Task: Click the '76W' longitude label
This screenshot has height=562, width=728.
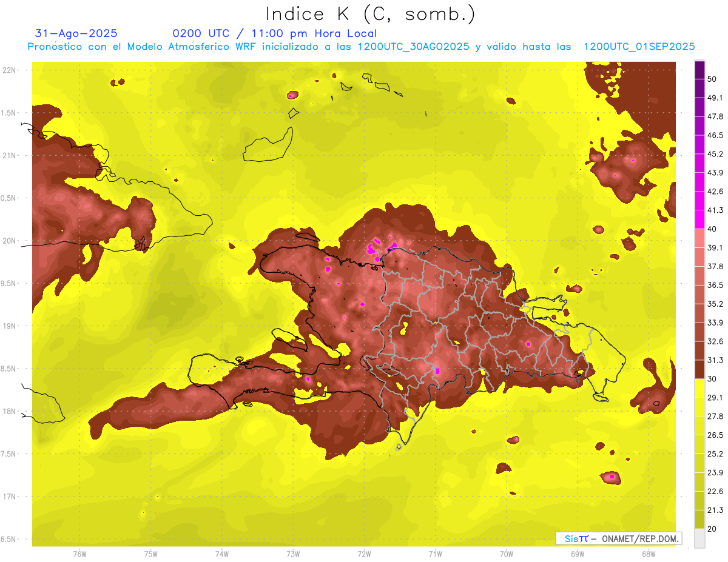Action: [x=79, y=554]
